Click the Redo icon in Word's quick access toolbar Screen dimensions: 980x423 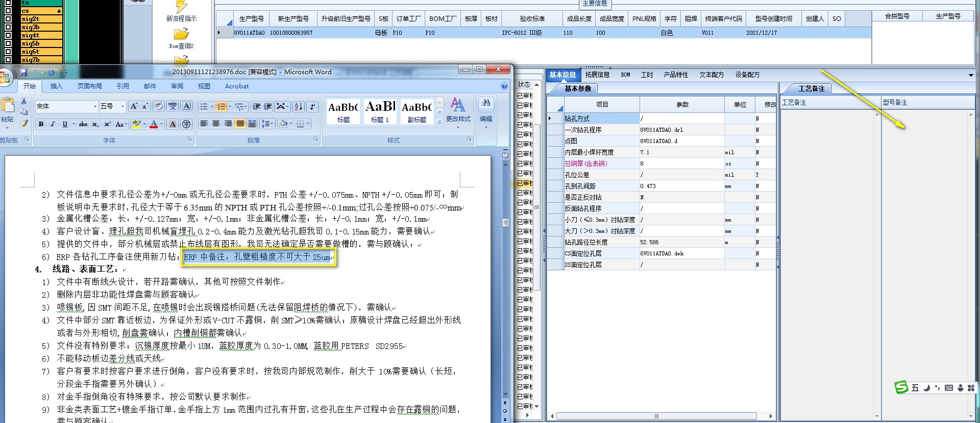point(52,73)
